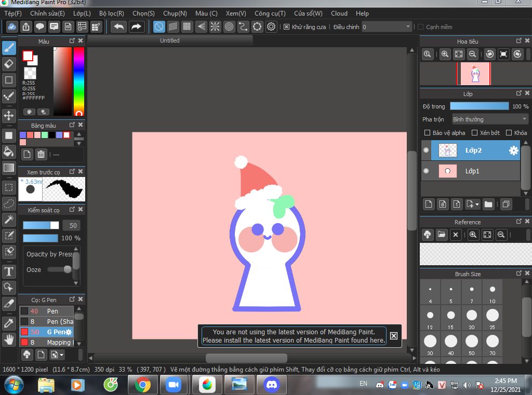Adjust the brush size slider at 50
Image resolution: width=532 pixels, height=395 pixels.
pyautogui.click(x=41, y=225)
